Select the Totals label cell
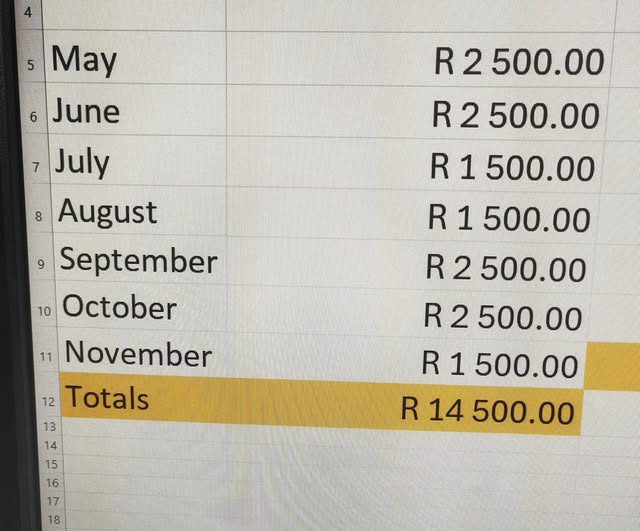The image size is (640, 531). pyautogui.click(x=144, y=398)
